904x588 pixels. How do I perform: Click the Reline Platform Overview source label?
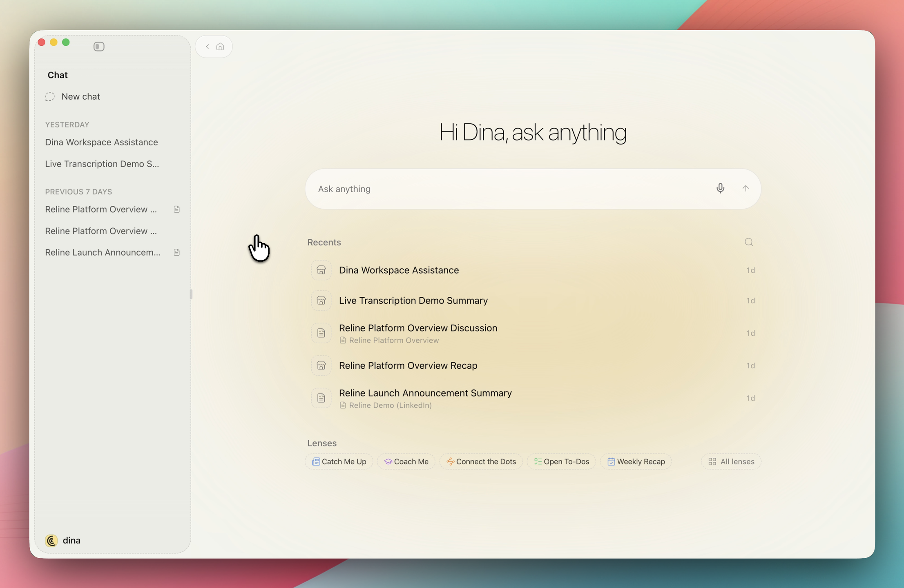click(389, 340)
